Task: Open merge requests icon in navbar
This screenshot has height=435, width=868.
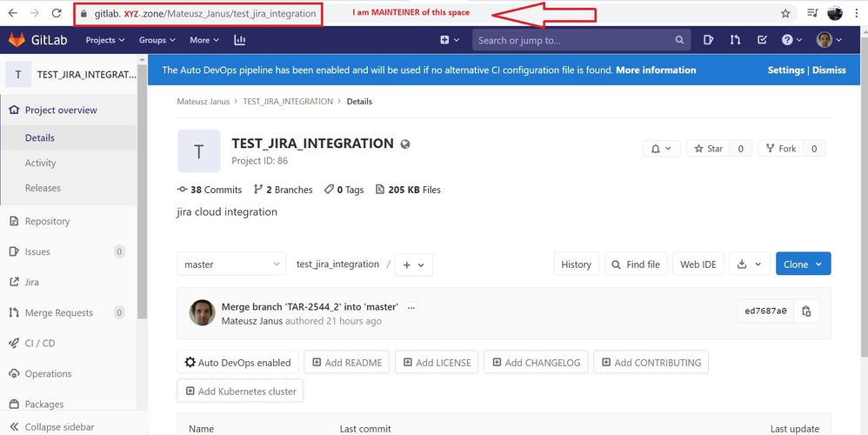Action: (x=735, y=40)
